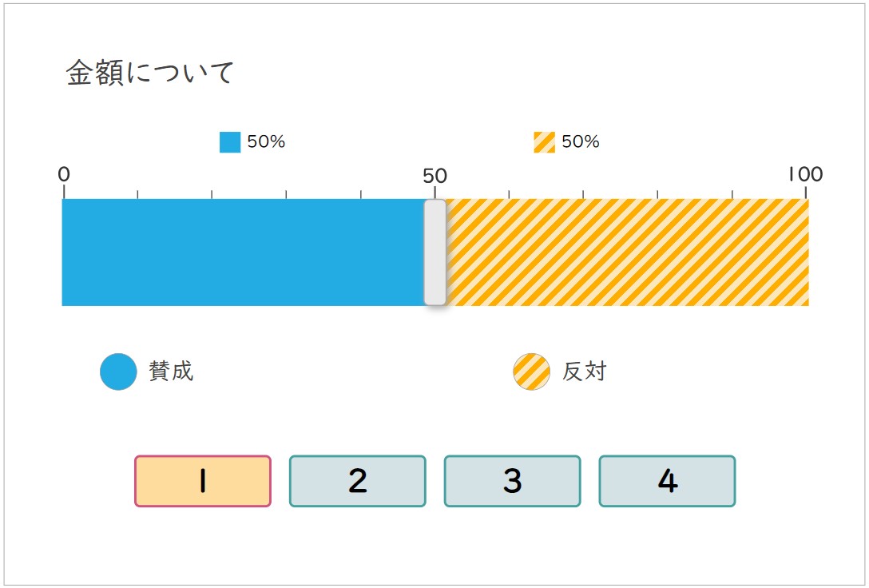Click the 0 axis label

64,175
